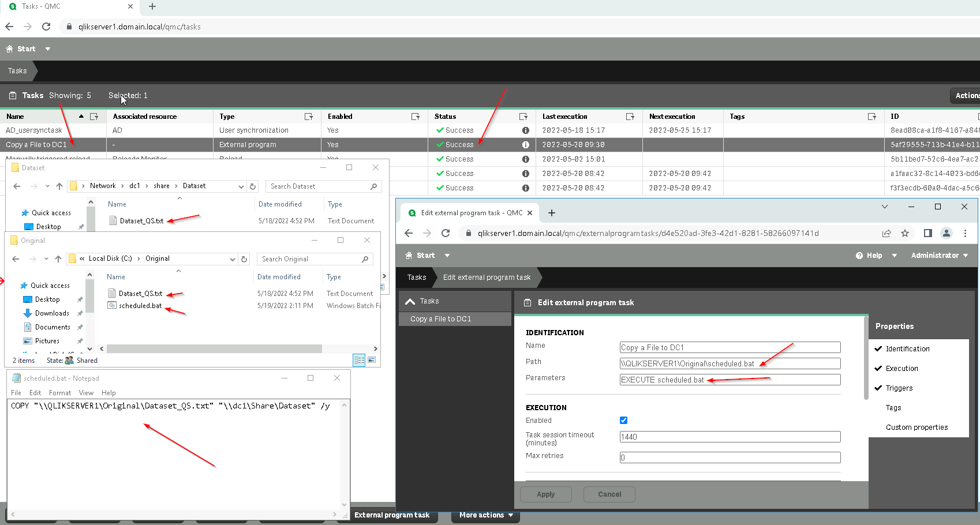Viewport: 980px width, 525px height.
Task: Click the Name column filter icon
Action: (x=94, y=117)
